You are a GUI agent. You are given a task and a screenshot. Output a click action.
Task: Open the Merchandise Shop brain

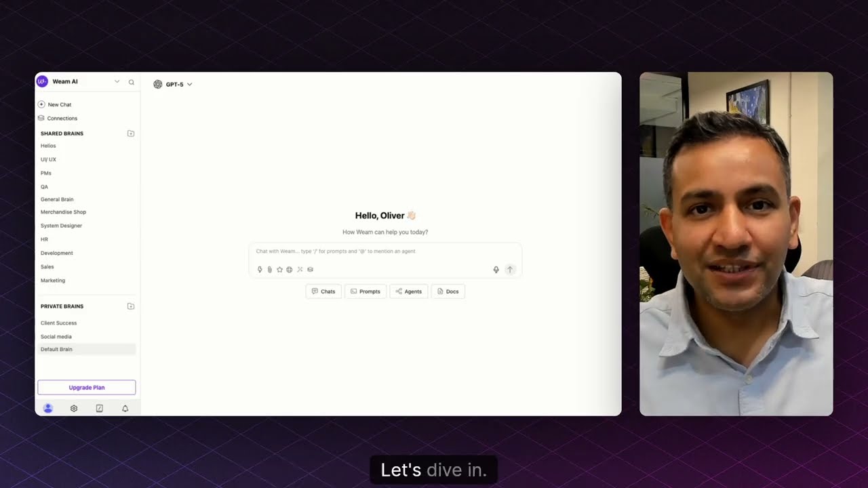tap(63, 212)
